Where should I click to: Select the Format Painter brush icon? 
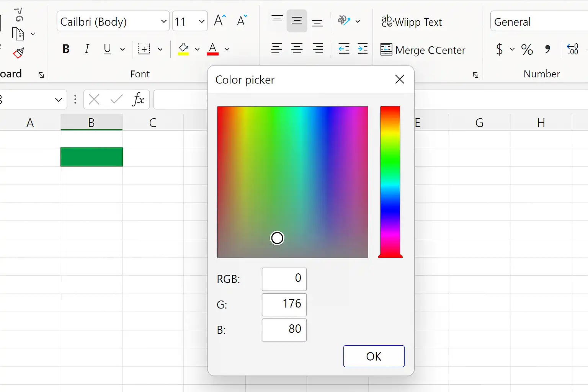click(18, 53)
